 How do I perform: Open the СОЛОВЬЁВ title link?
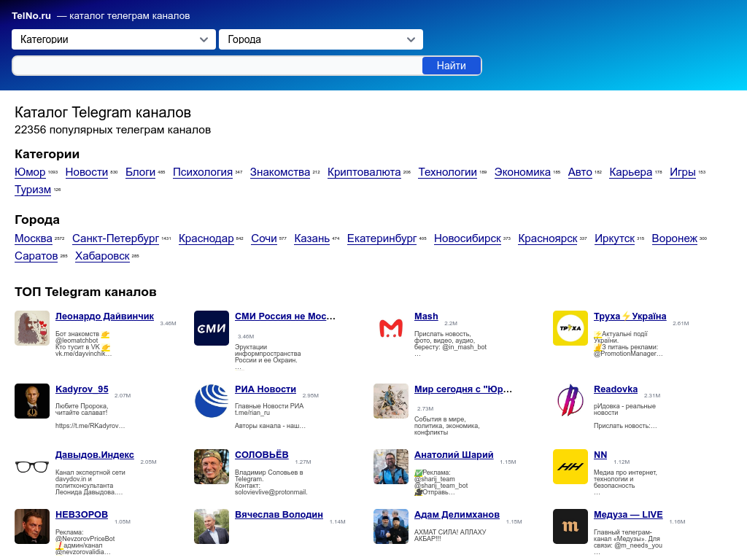tap(262, 455)
